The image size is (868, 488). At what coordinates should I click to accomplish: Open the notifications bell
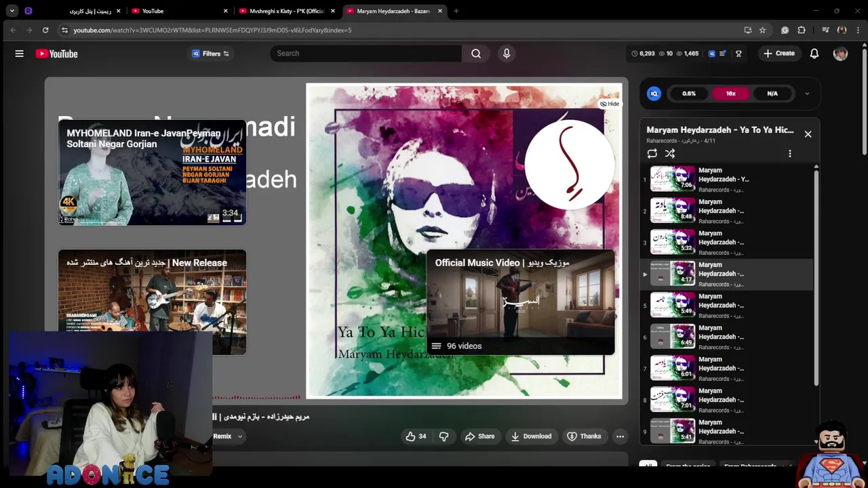[814, 54]
